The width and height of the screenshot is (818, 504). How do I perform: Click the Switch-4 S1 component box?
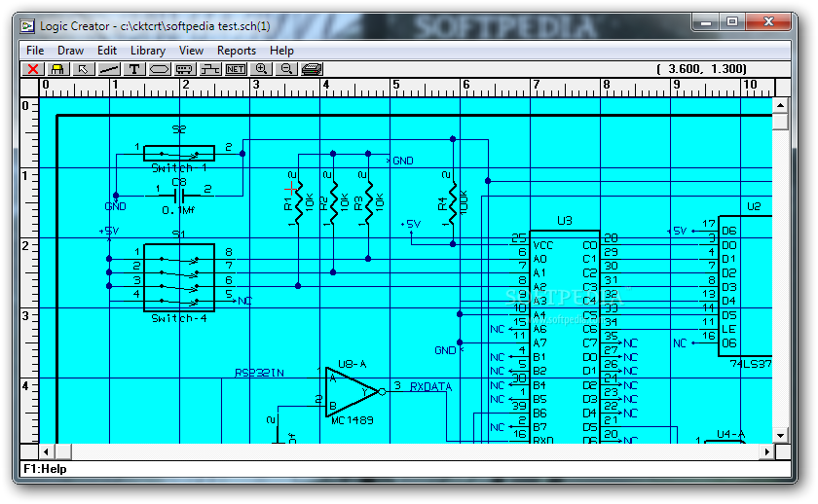pyautogui.click(x=179, y=277)
